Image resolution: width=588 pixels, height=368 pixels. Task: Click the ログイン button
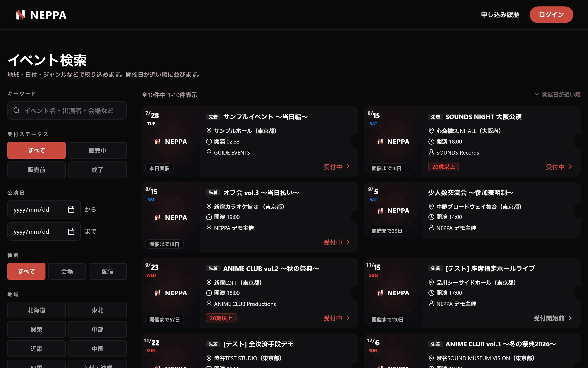551,14
